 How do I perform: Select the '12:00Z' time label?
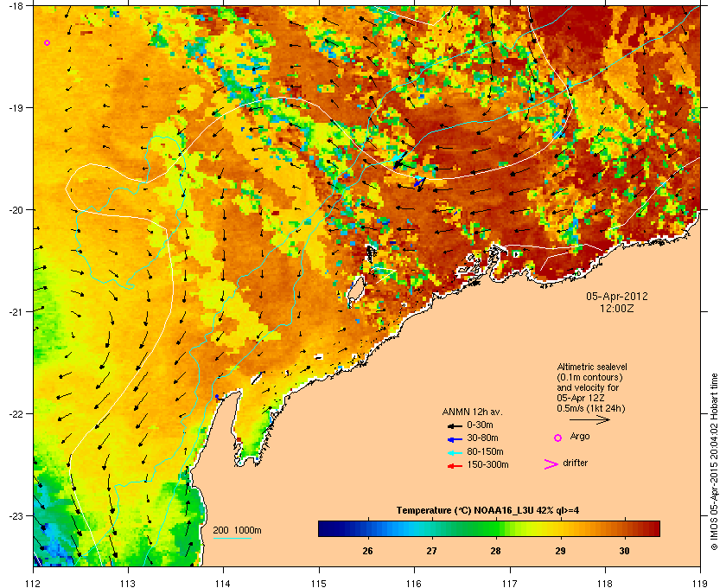(617, 308)
